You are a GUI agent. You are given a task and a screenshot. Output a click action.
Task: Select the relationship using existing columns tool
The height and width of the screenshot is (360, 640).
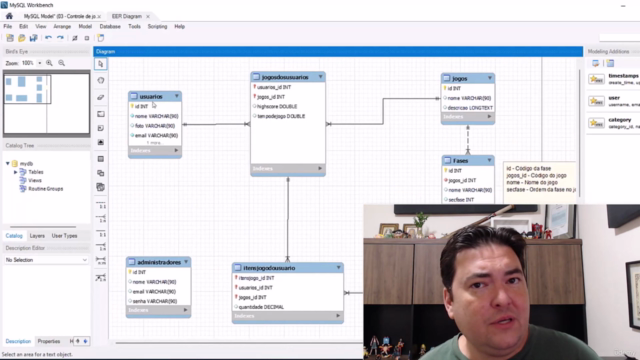[101, 278]
